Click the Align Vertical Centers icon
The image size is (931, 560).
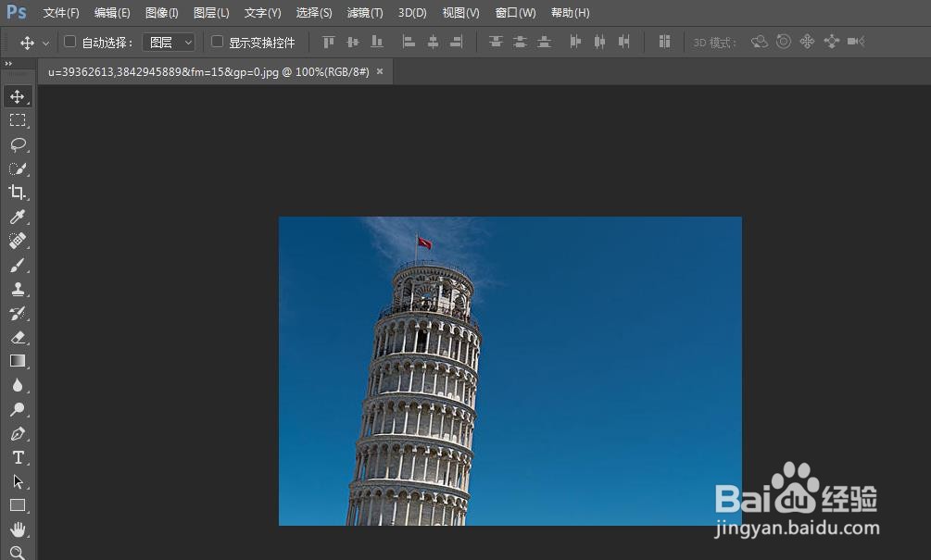pyautogui.click(x=353, y=42)
